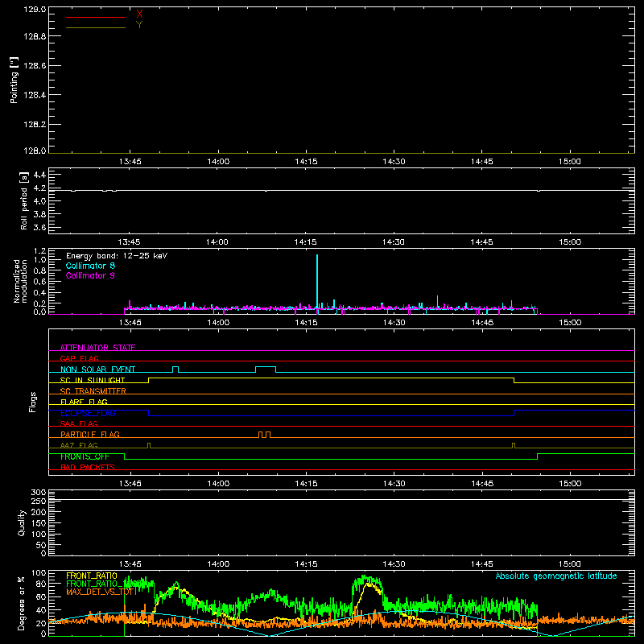The height and width of the screenshot is (644, 644).
Task: Select the Absolute geomagnetic latitude label
Action: tap(556, 576)
